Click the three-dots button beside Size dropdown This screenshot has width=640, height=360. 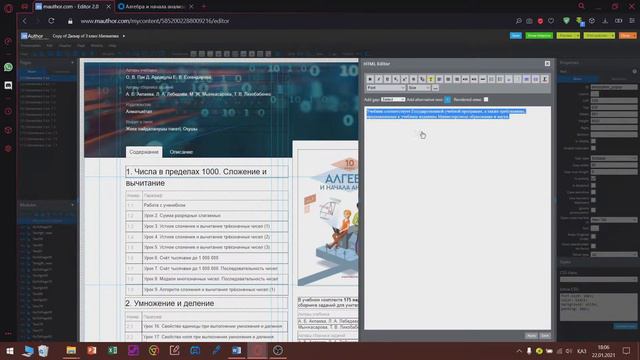(436, 88)
